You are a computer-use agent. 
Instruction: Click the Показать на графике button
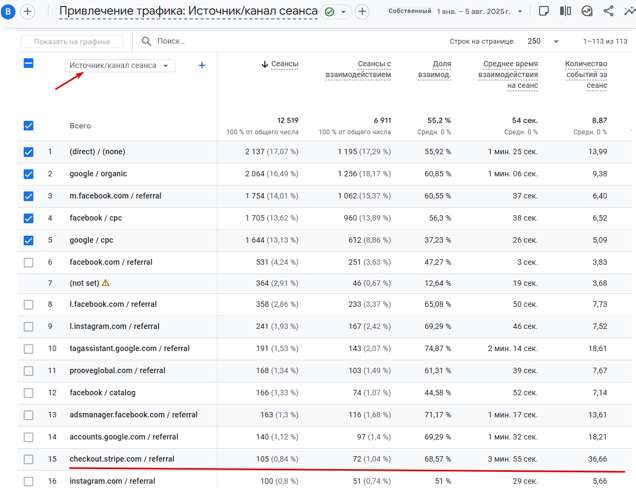pos(72,41)
